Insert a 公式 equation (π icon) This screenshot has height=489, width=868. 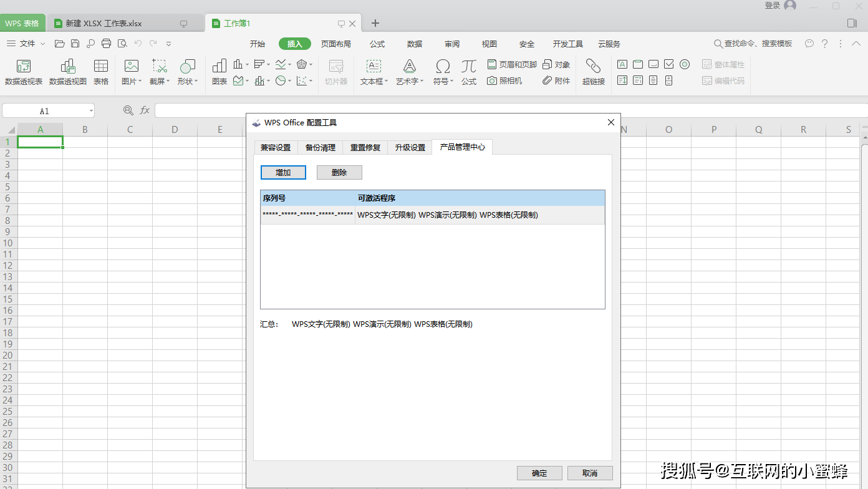click(x=469, y=72)
